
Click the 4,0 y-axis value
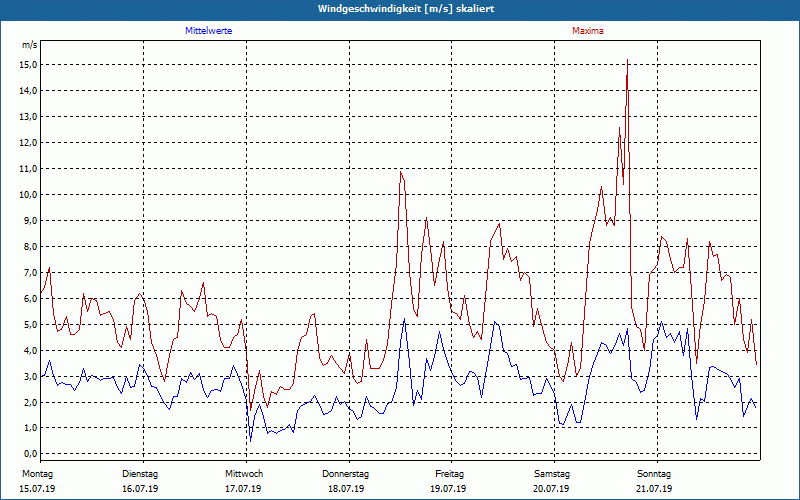[30, 351]
